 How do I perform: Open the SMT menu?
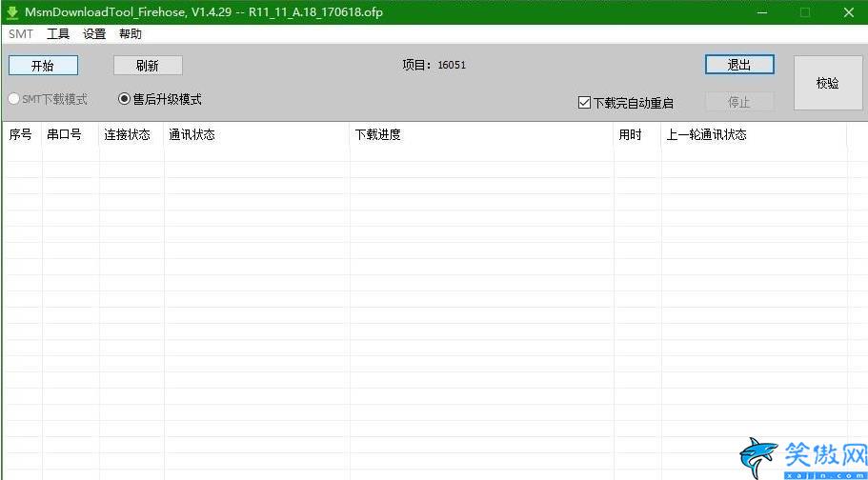[20, 33]
